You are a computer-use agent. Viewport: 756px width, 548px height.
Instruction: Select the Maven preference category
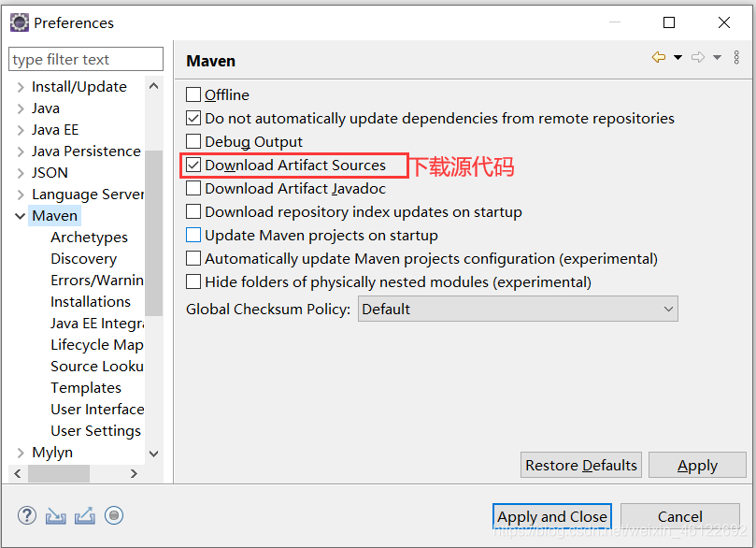(x=54, y=216)
